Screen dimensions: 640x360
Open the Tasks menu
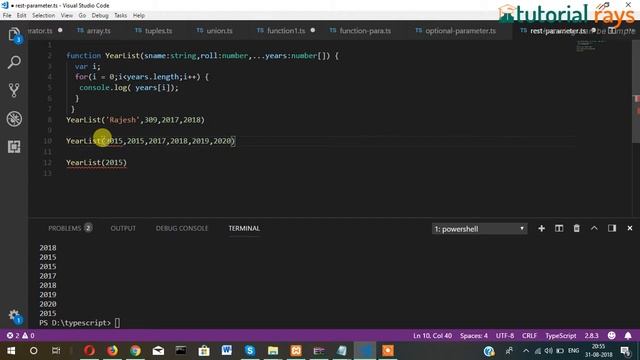click(120, 16)
